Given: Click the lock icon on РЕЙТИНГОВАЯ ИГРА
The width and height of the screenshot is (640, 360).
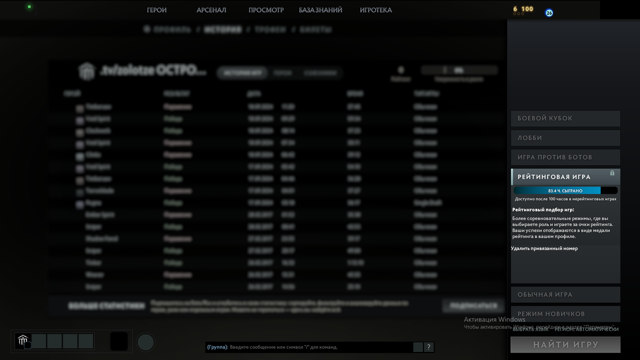Looking at the screenshot, I should tap(612, 173).
